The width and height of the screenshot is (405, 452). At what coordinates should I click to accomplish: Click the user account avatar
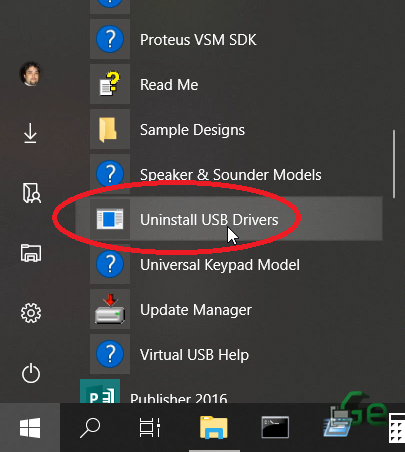click(x=30, y=74)
